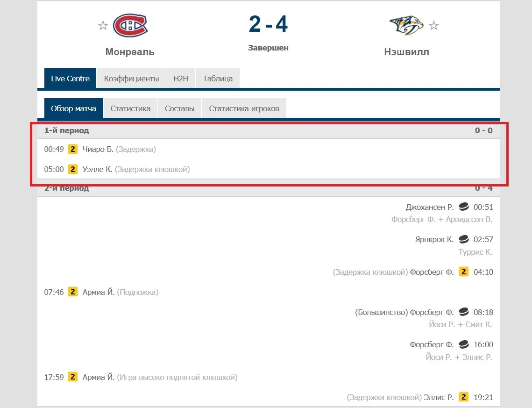Switch to the H2H tab
Viewport: 532px width, 408px height.
pos(181,79)
